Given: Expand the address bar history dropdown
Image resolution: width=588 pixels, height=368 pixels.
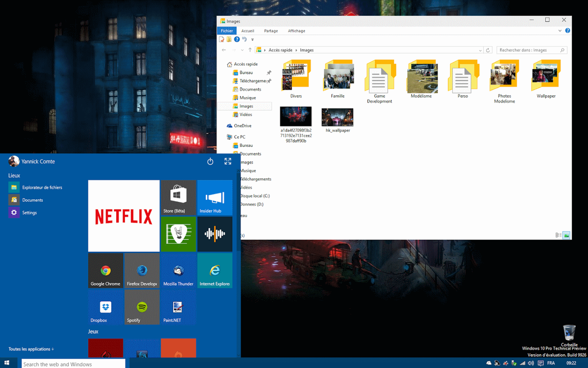Looking at the screenshot, I should 480,50.
